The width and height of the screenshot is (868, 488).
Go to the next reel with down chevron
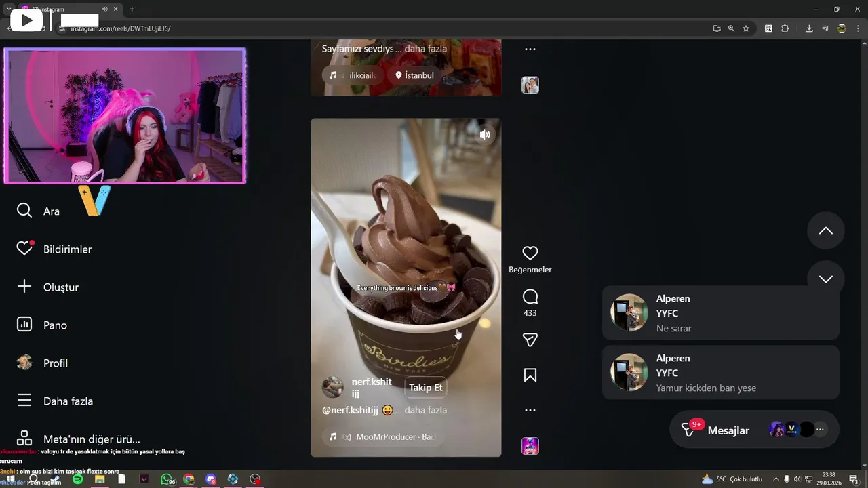(826, 279)
